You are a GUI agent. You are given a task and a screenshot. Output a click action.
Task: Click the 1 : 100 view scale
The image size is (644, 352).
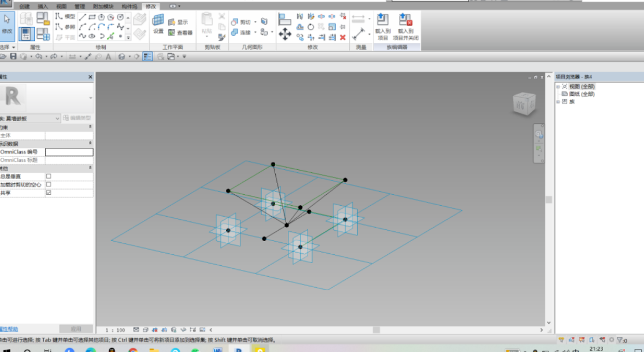tap(115, 330)
